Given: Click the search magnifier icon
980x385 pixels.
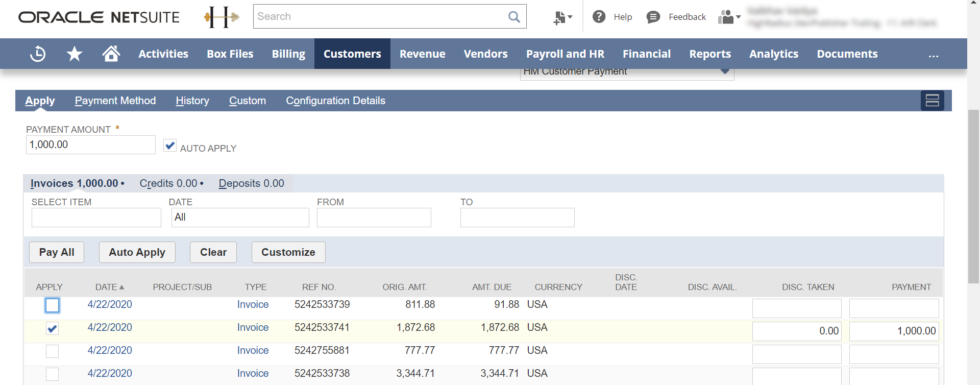Looking at the screenshot, I should pyautogui.click(x=514, y=17).
